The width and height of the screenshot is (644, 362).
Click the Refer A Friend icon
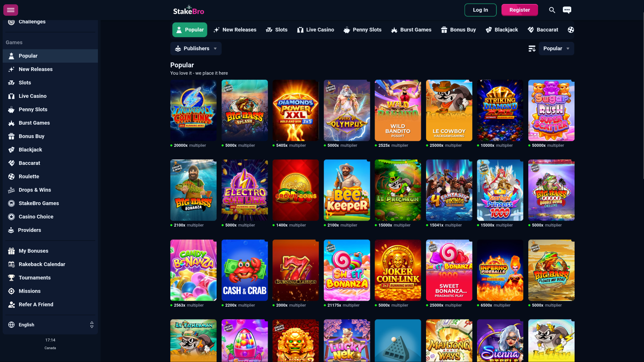pyautogui.click(x=11, y=305)
